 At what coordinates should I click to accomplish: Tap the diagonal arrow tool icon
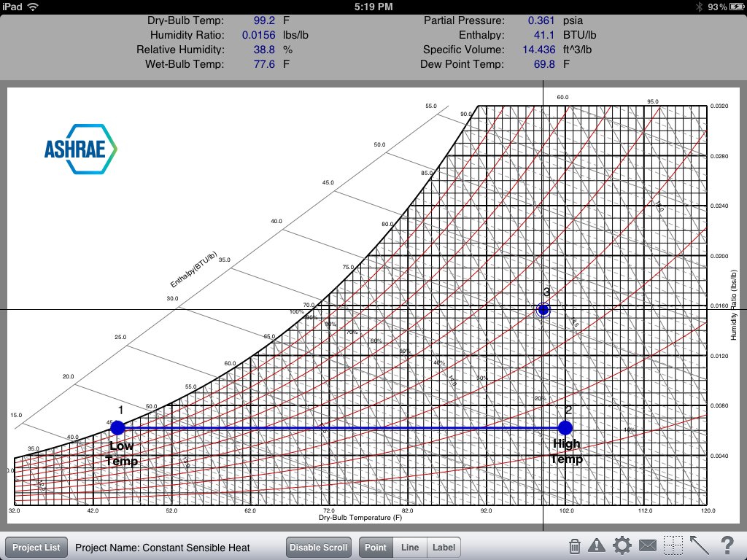699,545
